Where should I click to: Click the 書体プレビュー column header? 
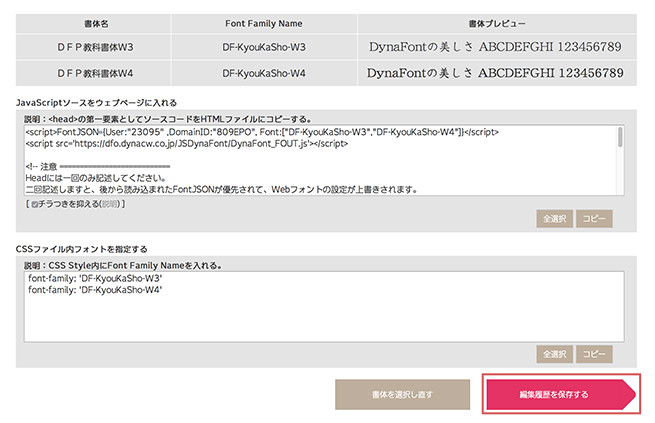click(497, 24)
